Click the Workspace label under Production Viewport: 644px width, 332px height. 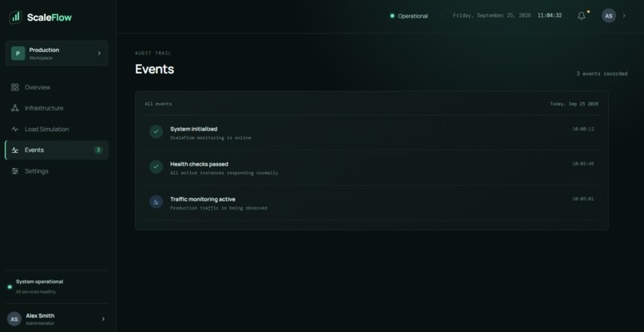(x=41, y=58)
